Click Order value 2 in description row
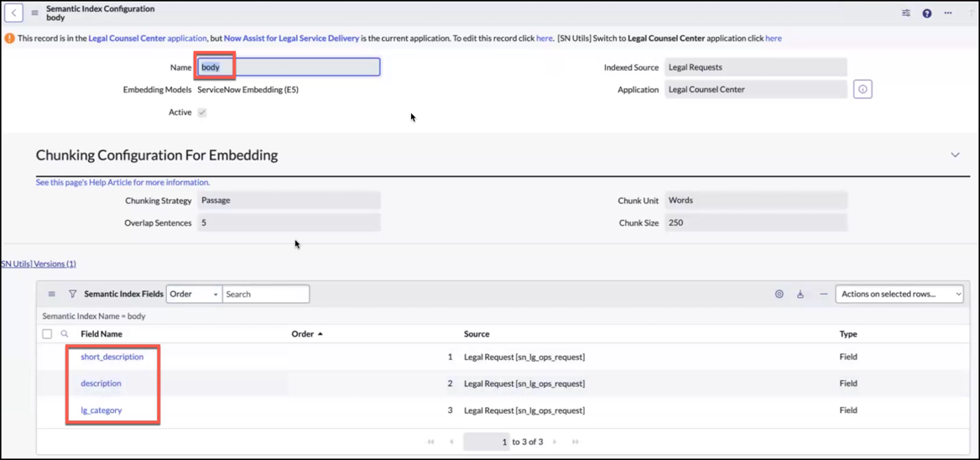Viewport: 980px width, 460px height. pyautogui.click(x=450, y=383)
